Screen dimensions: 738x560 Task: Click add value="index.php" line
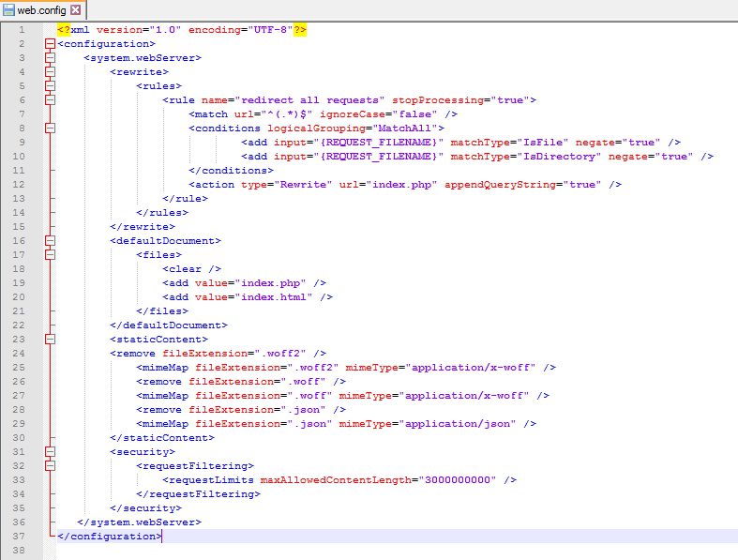(244, 283)
